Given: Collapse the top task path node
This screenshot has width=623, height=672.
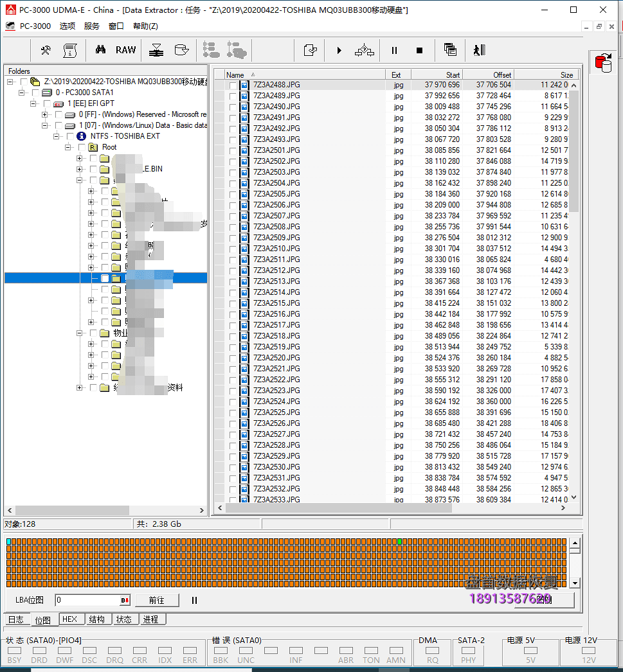Looking at the screenshot, I should point(10,82).
